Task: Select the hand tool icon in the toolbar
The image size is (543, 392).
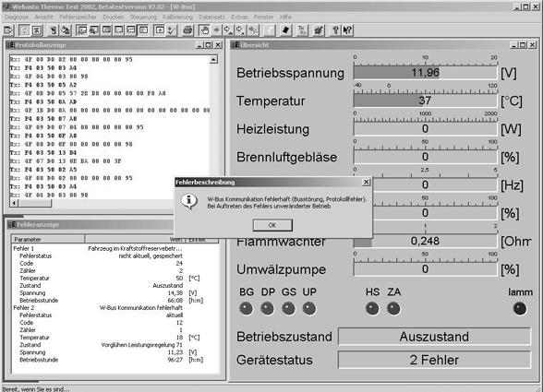Action: click(205, 30)
